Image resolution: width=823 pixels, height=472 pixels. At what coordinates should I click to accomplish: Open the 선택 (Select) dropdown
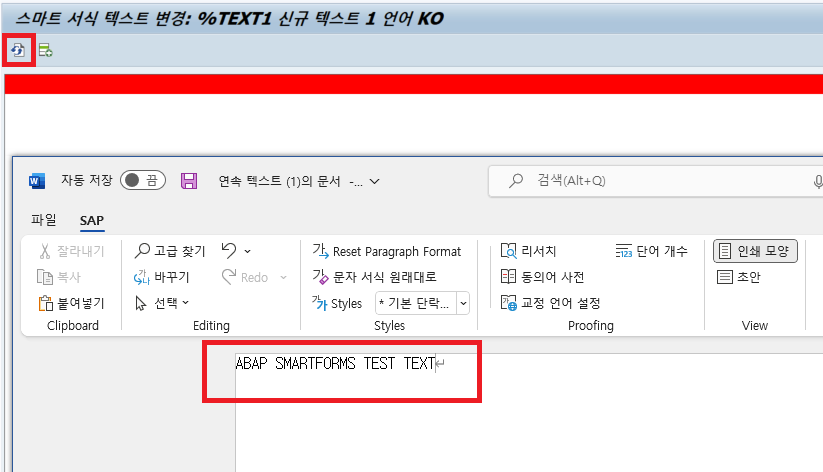click(162, 303)
